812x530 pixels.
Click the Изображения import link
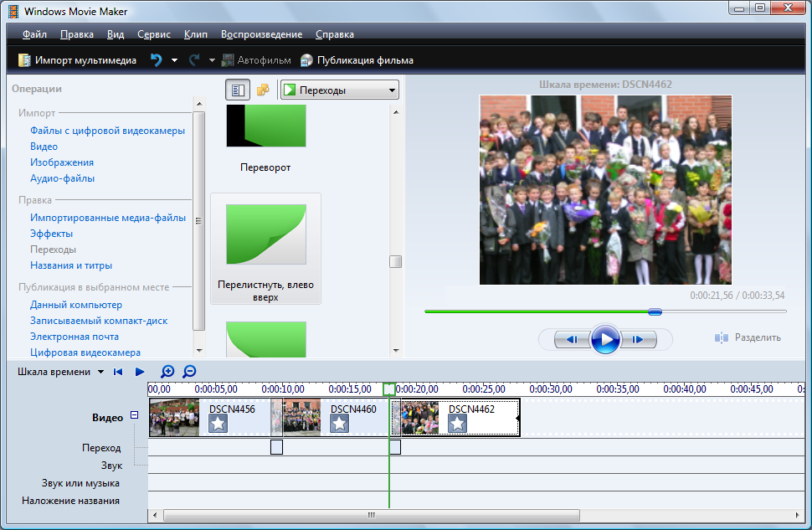click(x=62, y=162)
